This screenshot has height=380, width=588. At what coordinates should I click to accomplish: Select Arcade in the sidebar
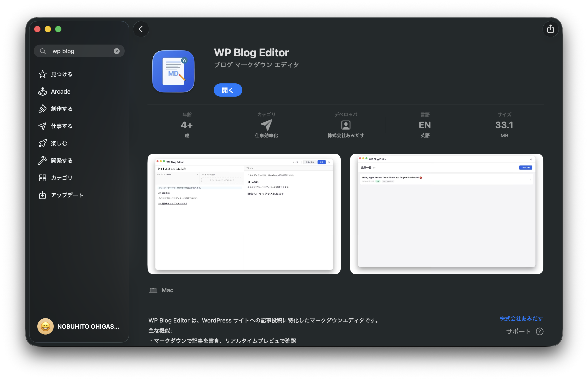pyautogui.click(x=61, y=92)
